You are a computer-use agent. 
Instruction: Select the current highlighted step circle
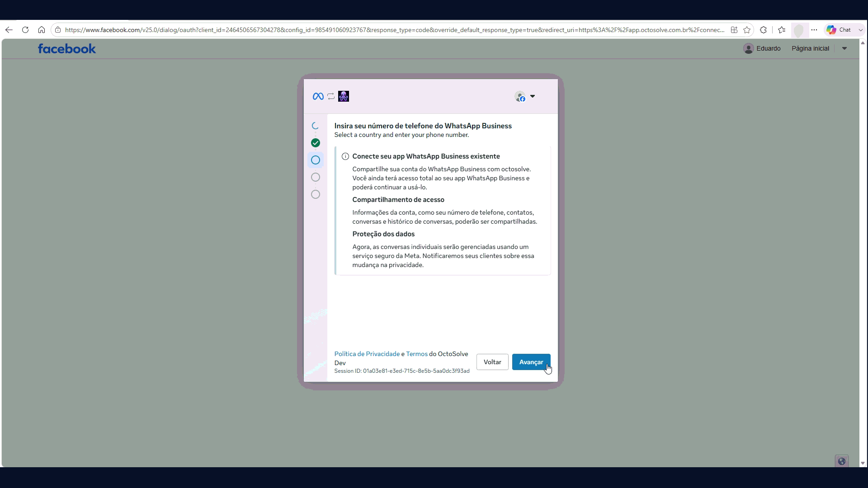[x=316, y=160]
